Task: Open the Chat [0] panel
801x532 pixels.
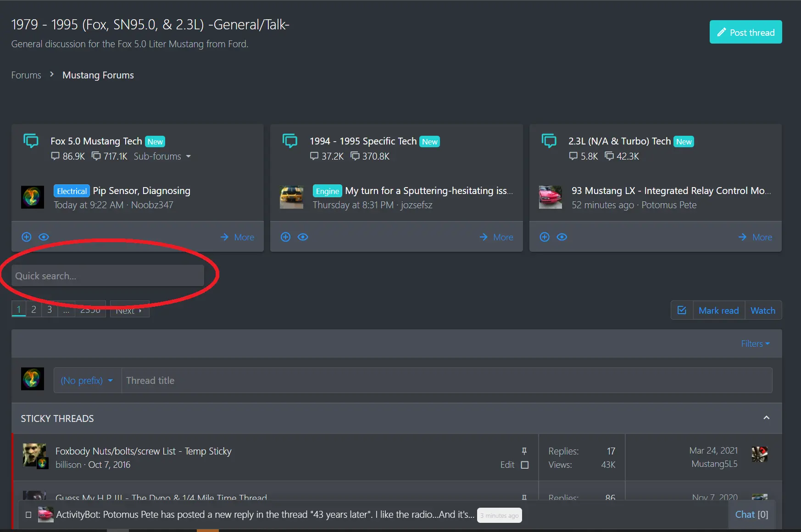Action: (751, 515)
